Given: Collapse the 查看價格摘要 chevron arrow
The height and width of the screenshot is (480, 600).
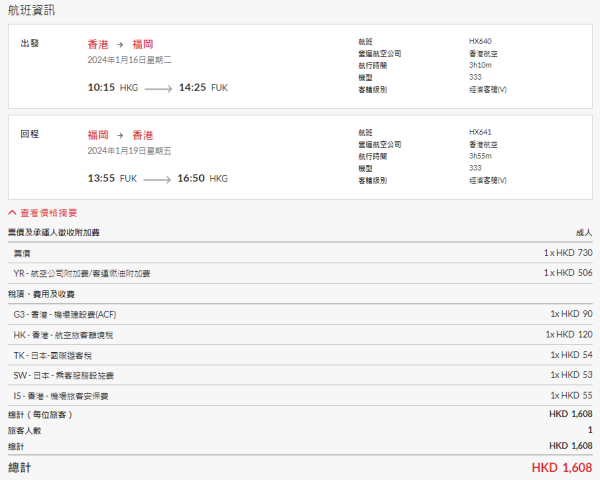Looking at the screenshot, I should point(13,213).
